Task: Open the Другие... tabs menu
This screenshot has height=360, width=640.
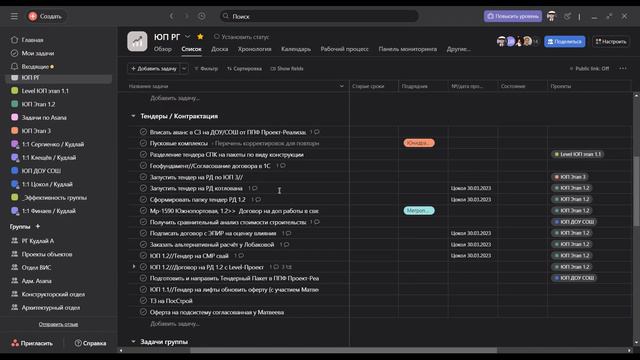Action: tap(458, 49)
